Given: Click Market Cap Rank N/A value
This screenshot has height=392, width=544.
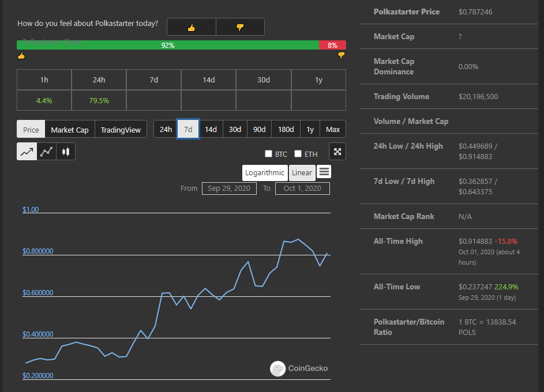Looking at the screenshot, I should tap(465, 217).
